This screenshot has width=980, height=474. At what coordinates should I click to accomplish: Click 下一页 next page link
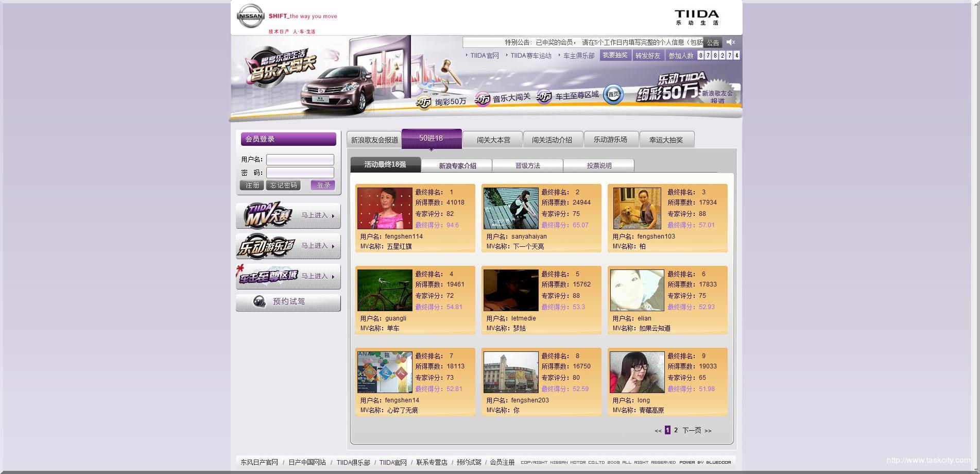pos(692,430)
